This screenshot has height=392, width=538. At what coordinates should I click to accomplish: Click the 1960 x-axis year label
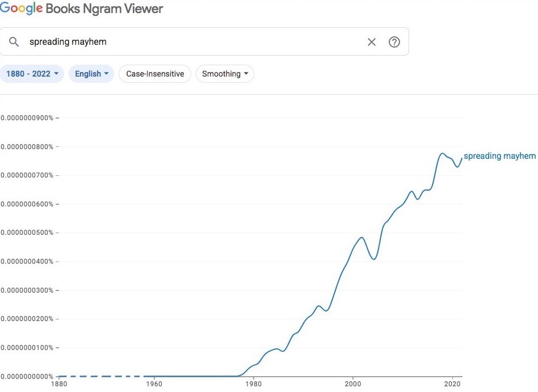click(154, 384)
